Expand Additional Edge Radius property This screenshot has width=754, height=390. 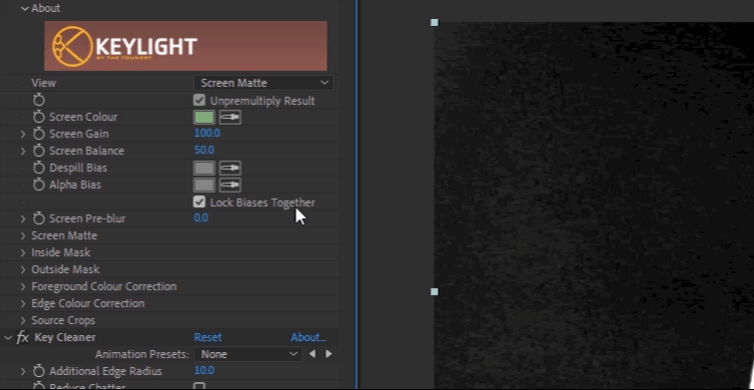pos(23,371)
